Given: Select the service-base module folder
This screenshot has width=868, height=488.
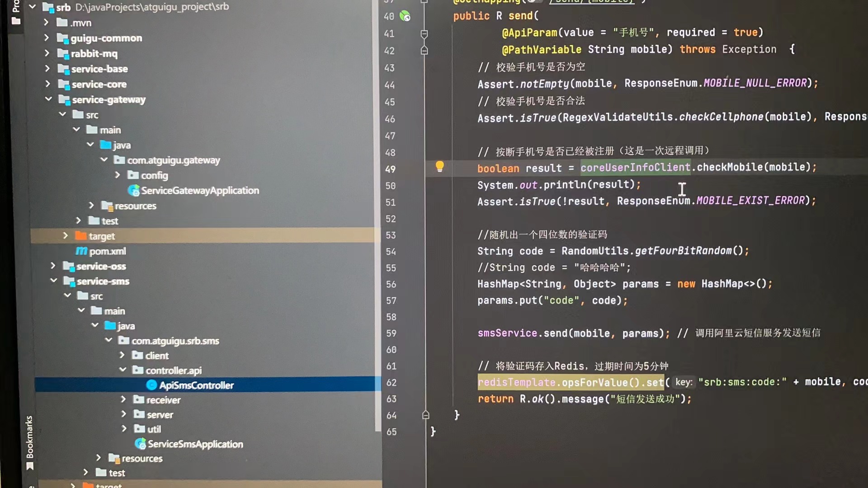Looking at the screenshot, I should point(93,69).
